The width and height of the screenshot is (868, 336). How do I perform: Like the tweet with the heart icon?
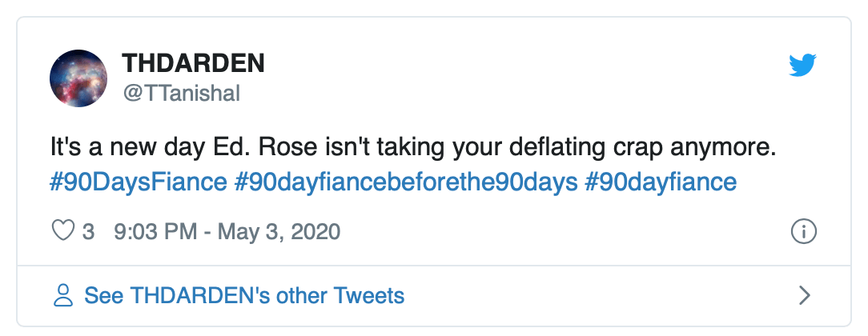(x=62, y=232)
